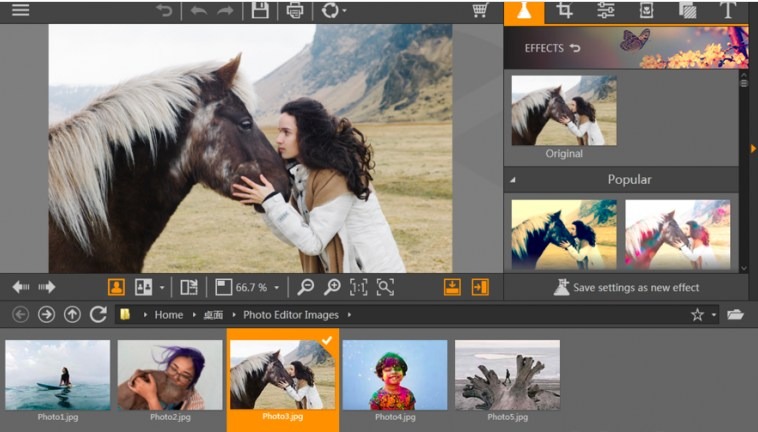The image size is (758, 432).
Task: Apply the yellow-teal Popular effect
Action: tap(564, 235)
